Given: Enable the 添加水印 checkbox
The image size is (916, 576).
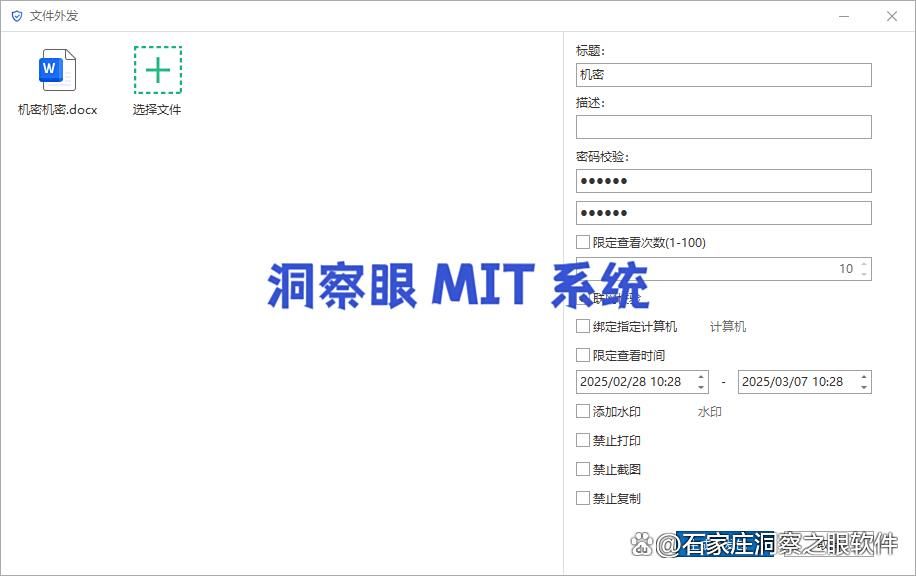Looking at the screenshot, I should coord(582,411).
